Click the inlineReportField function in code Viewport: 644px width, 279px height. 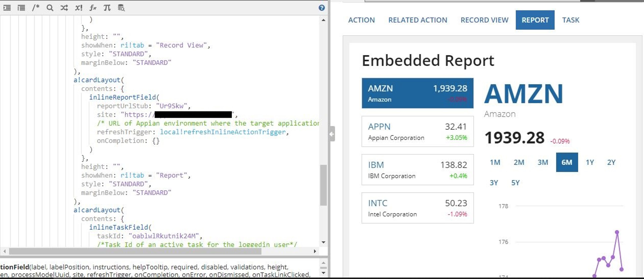pos(122,97)
